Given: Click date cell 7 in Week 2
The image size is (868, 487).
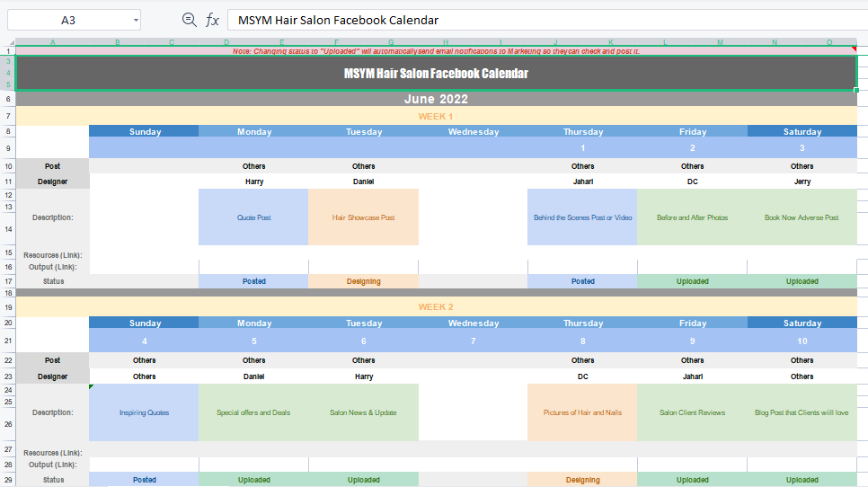Looking at the screenshot, I should click(474, 341).
